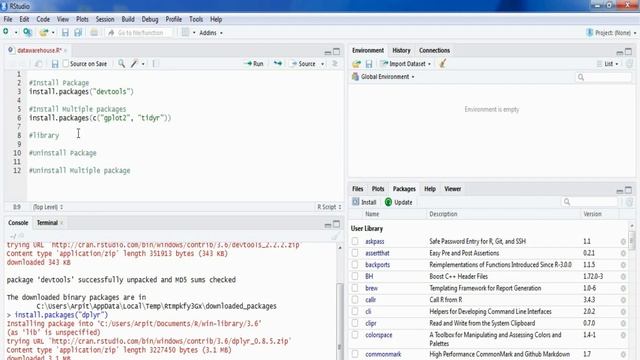Click the Print icon in main toolbar

pos(94,33)
